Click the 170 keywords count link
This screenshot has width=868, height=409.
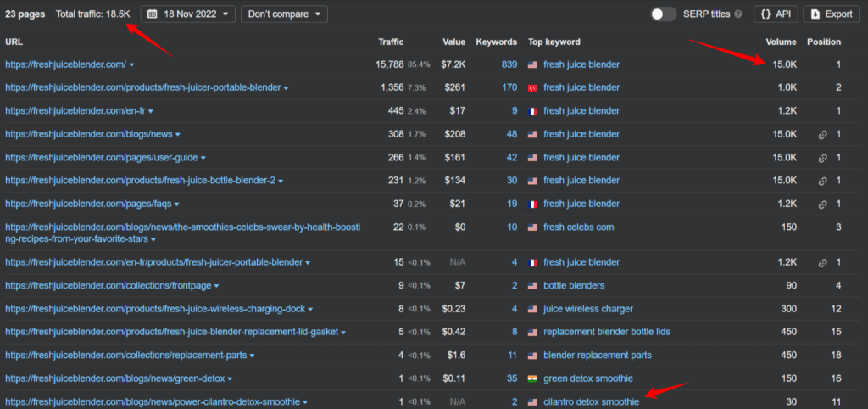coord(509,87)
